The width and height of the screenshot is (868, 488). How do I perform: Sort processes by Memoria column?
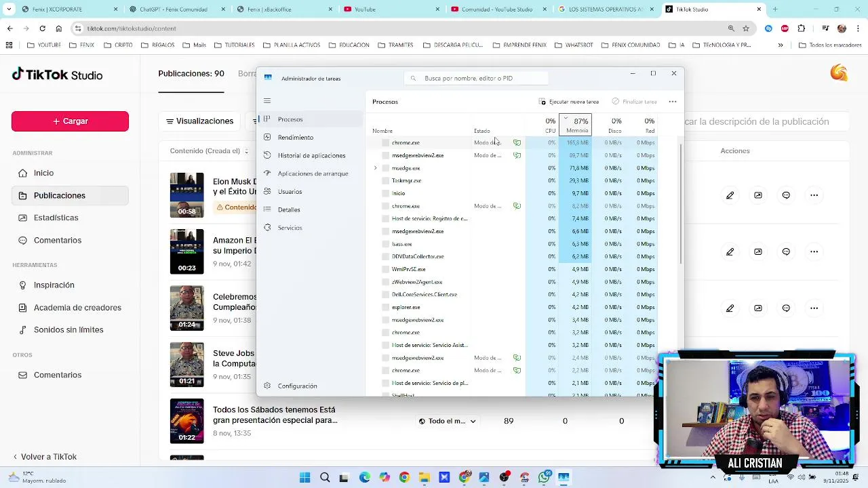pos(575,125)
